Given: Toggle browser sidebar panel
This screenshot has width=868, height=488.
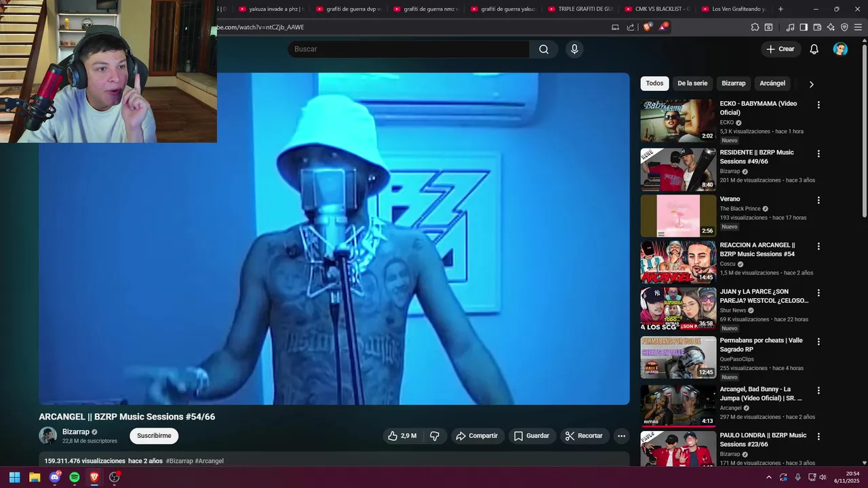Looking at the screenshot, I should coord(804,27).
